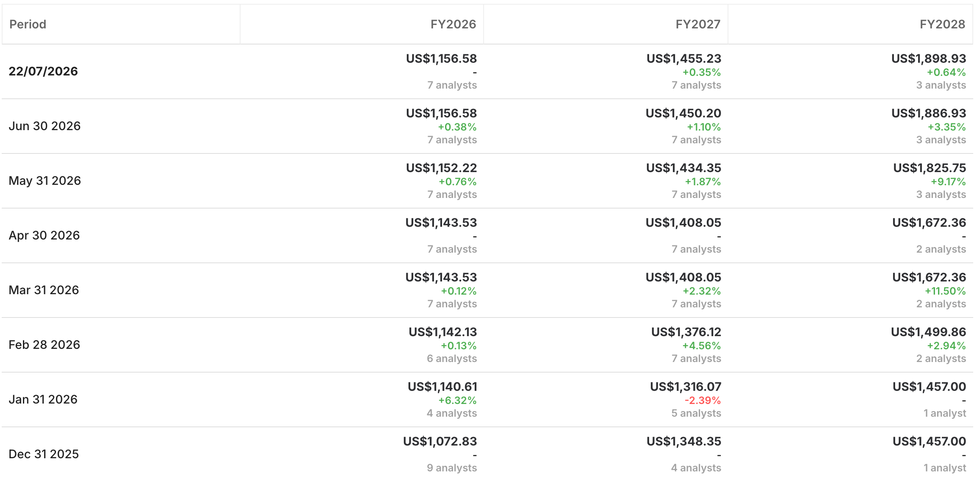Click the red -2.39% change value

703,400
